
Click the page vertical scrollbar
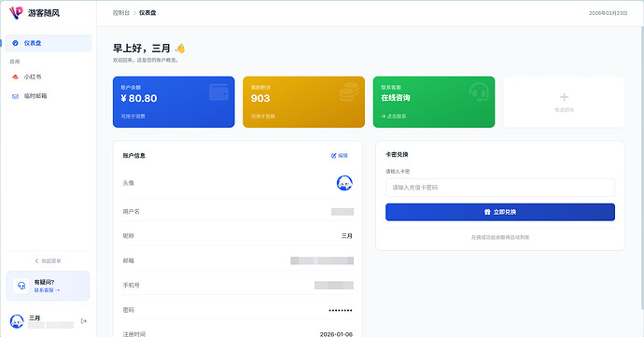[x=642, y=168]
